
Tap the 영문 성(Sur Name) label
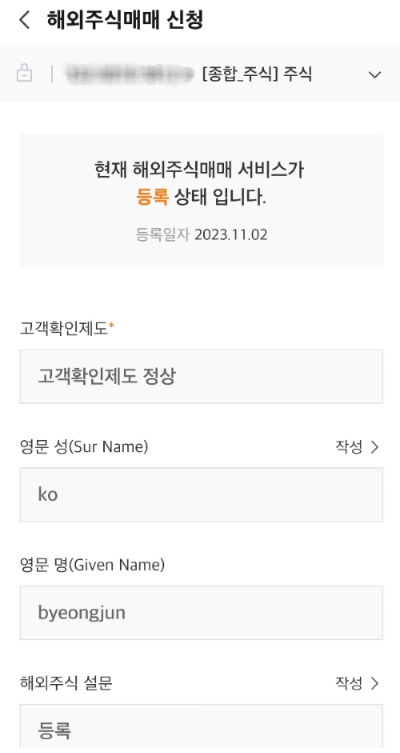pos(84,447)
